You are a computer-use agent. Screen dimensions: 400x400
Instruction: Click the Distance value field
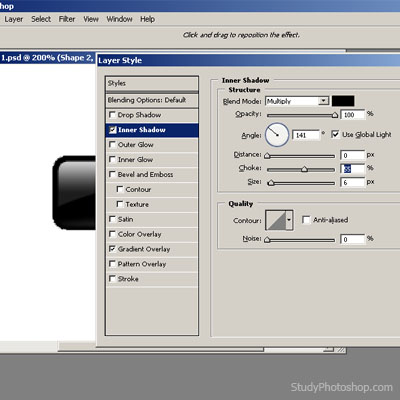[353, 155]
